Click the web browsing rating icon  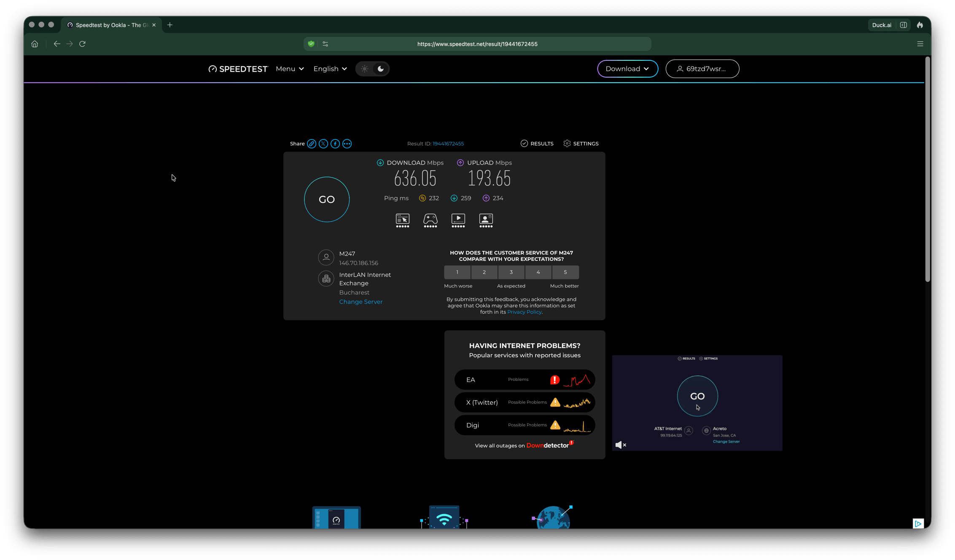[403, 220]
